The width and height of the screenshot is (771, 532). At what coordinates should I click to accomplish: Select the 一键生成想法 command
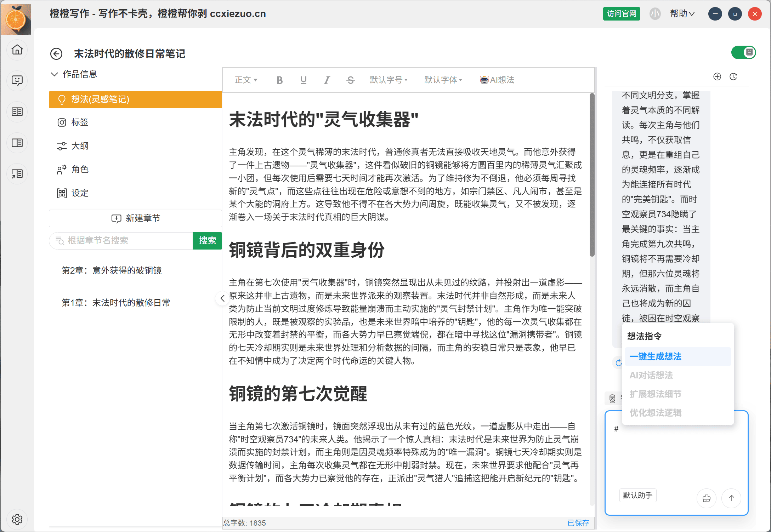[x=656, y=356]
